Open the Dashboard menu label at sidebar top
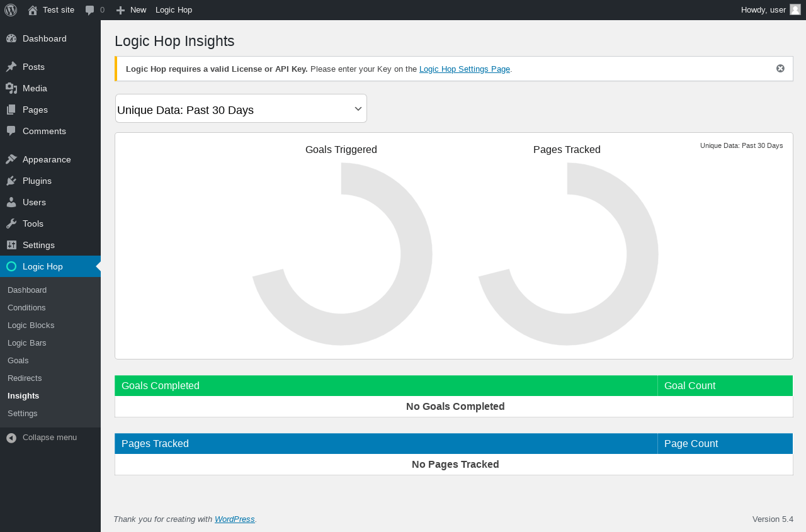The height and width of the screenshot is (532, 806). coord(45,38)
